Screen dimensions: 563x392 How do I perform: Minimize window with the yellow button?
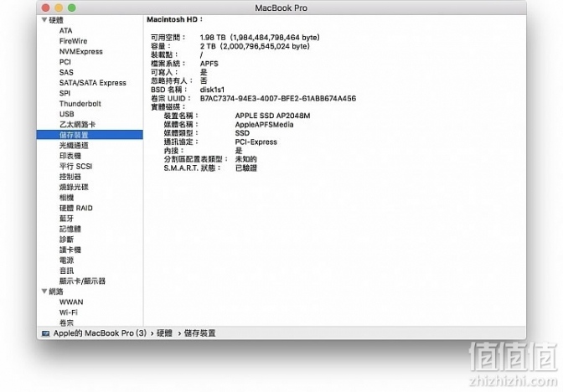pyautogui.click(x=59, y=8)
